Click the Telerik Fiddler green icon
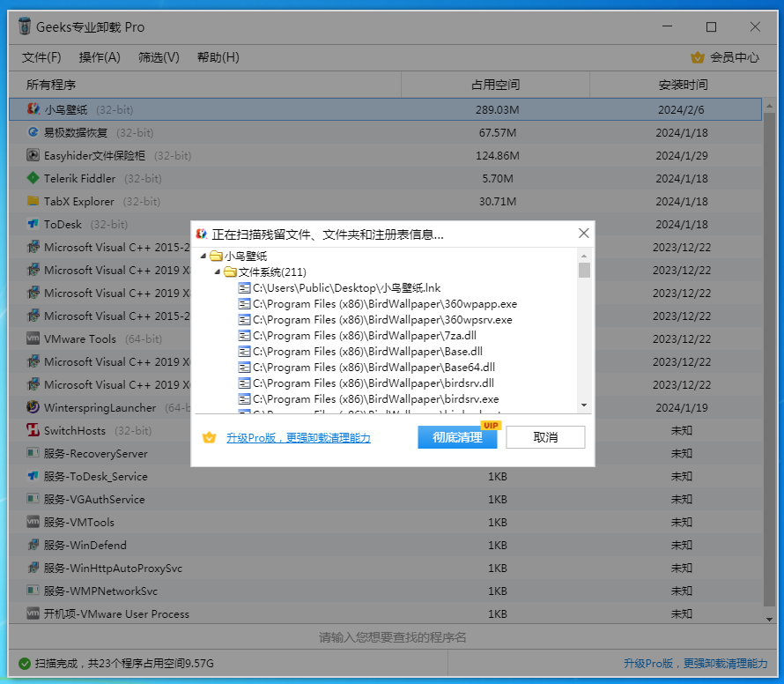 [x=33, y=178]
